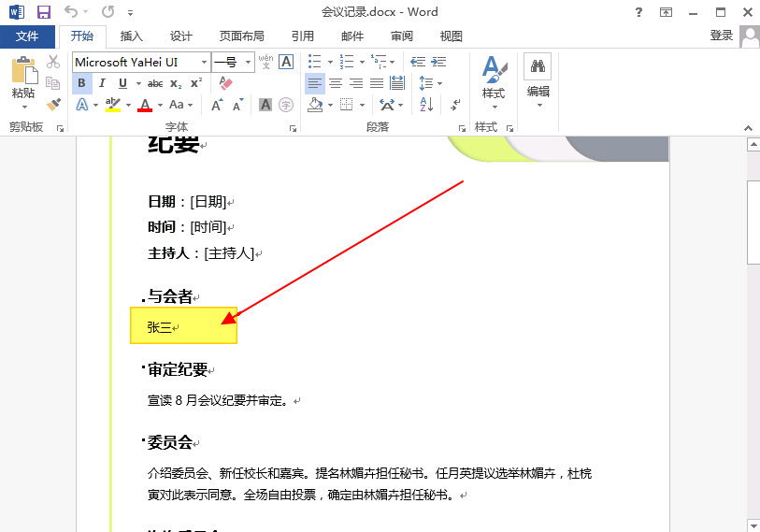Toggle Center alignment
Screen dimensions: 760x532
[x=336, y=83]
